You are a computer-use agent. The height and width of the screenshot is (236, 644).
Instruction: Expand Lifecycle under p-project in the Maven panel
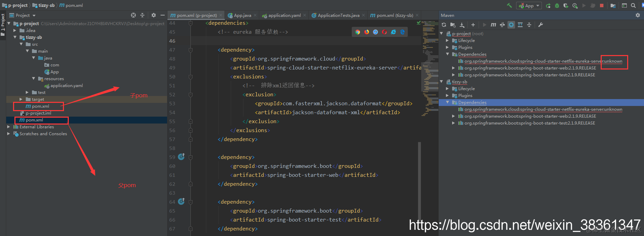coord(447,41)
